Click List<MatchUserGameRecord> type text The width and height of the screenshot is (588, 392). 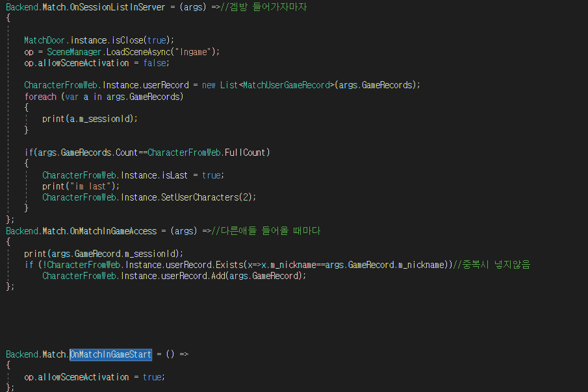point(277,86)
